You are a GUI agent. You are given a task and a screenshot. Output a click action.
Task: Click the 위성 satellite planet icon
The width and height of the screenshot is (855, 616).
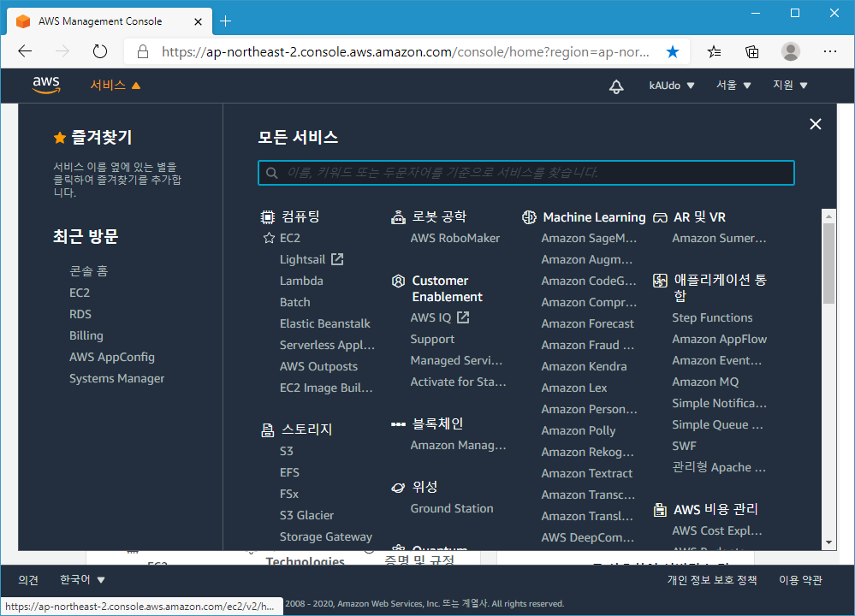pos(398,488)
